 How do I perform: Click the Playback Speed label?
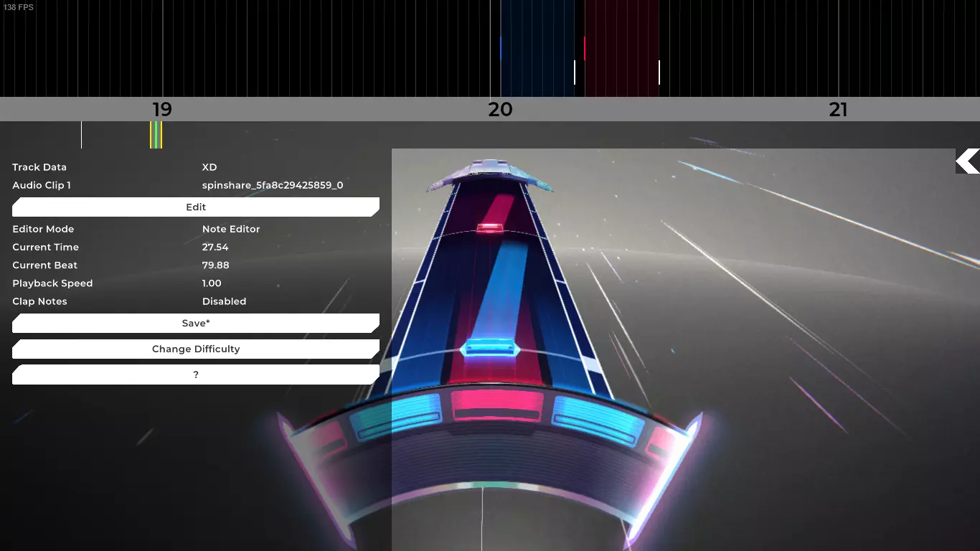coord(52,283)
